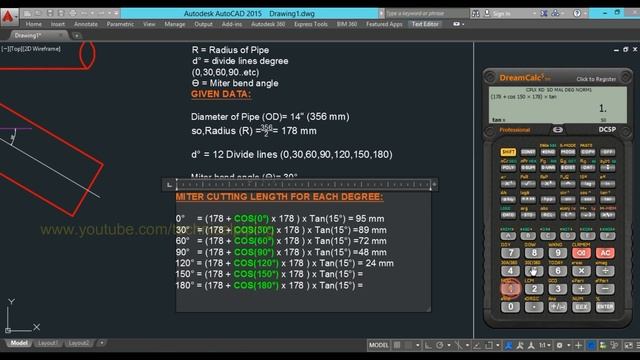
Task: Toggle hardware acceleration blue icon in status bar
Action: click(591, 345)
